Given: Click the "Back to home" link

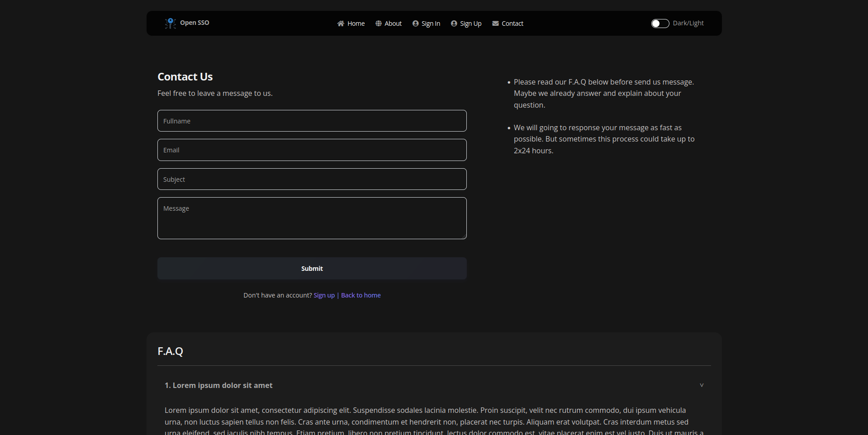Looking at the screenshot, I should (361, 295).
